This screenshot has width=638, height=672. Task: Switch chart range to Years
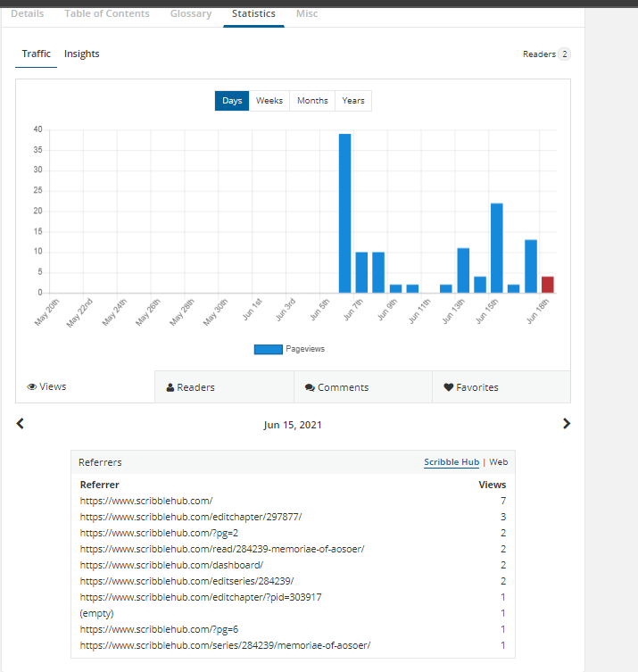coord(353,101)
